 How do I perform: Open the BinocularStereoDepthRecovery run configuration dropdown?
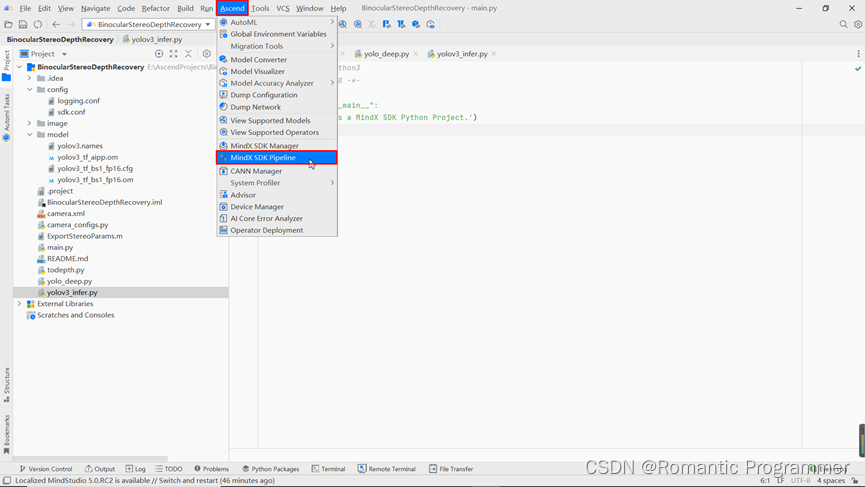coord(148,24)
